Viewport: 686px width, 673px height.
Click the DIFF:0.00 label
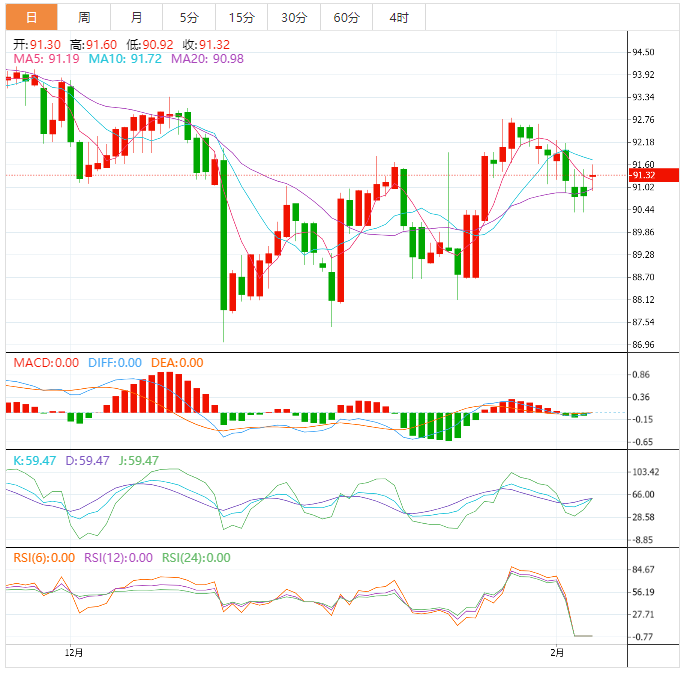coord(115,363)
